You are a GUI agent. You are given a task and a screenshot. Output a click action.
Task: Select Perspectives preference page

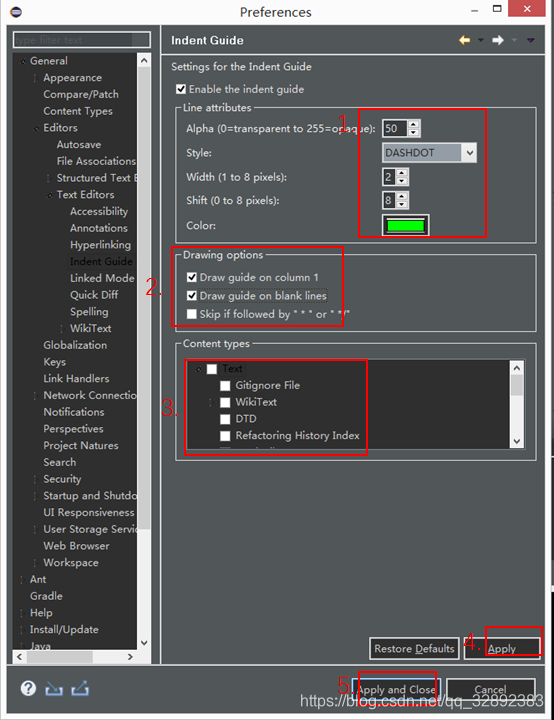click(x=73, y=429)
